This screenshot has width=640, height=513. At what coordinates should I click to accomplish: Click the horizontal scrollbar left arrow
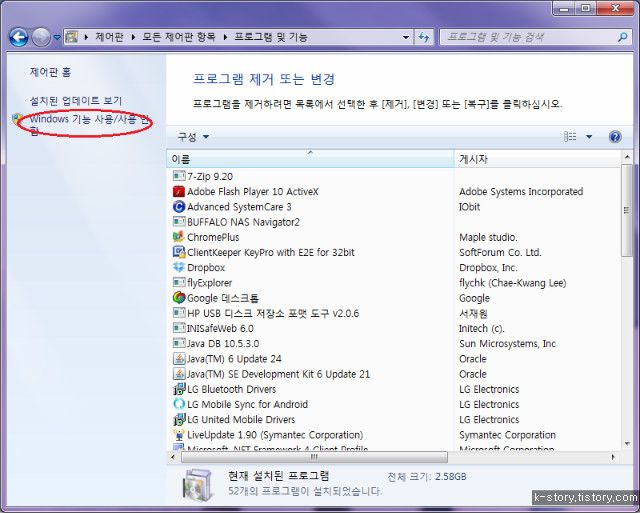coord(173,457)
